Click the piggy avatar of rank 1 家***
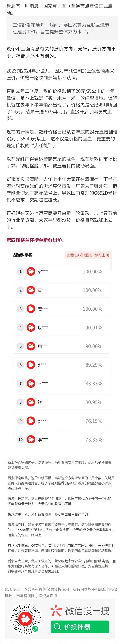 point(31,271)
